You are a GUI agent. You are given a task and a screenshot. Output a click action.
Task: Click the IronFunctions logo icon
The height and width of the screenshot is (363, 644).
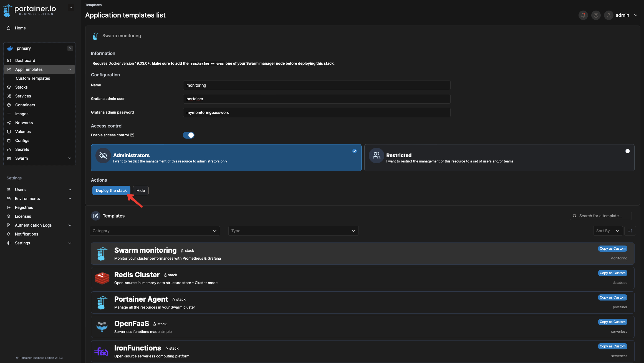tap(101, 352)
